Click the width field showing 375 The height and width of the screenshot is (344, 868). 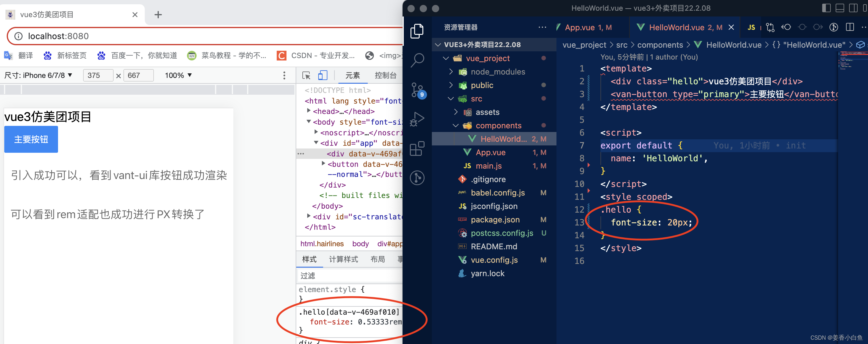click(98, 75)
